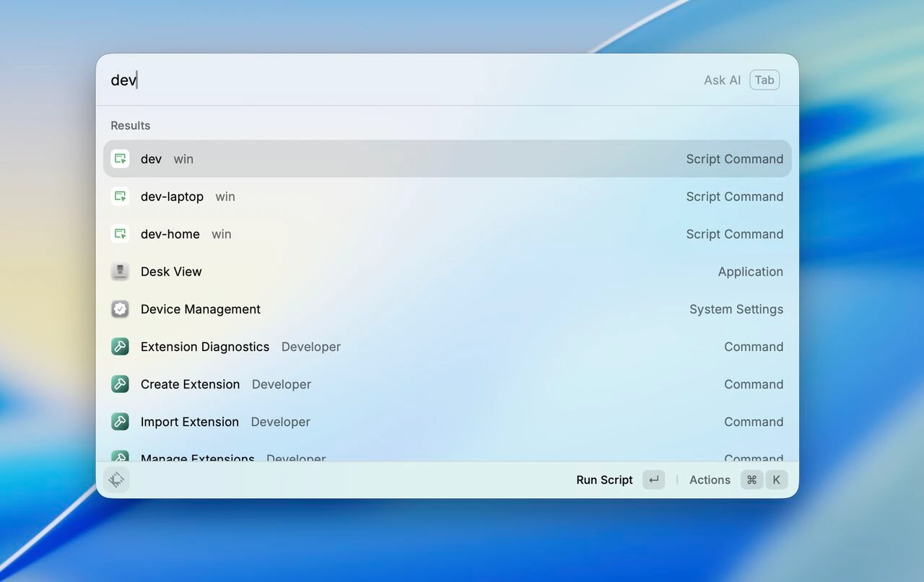Image resolution: width=924 pixels, height=582 pixels.
Task: Click the Application label on Desk View row
Action: tap(750, 272)
